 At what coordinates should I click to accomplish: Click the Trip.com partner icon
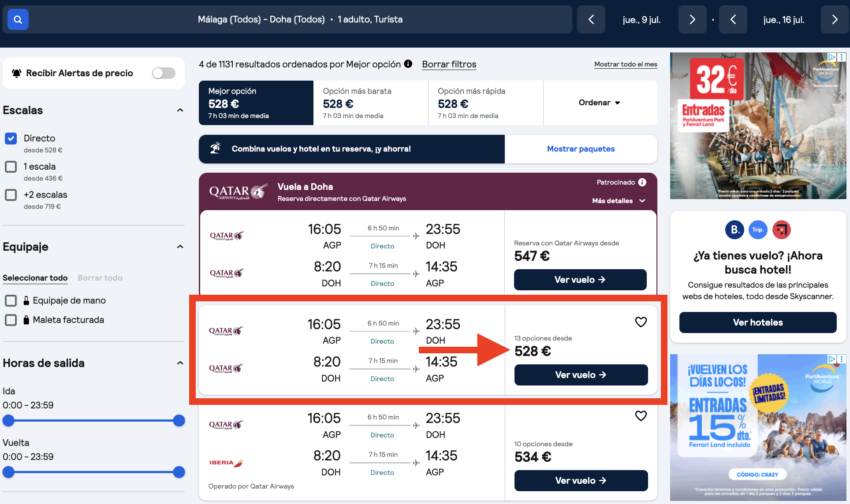(758, 230)
